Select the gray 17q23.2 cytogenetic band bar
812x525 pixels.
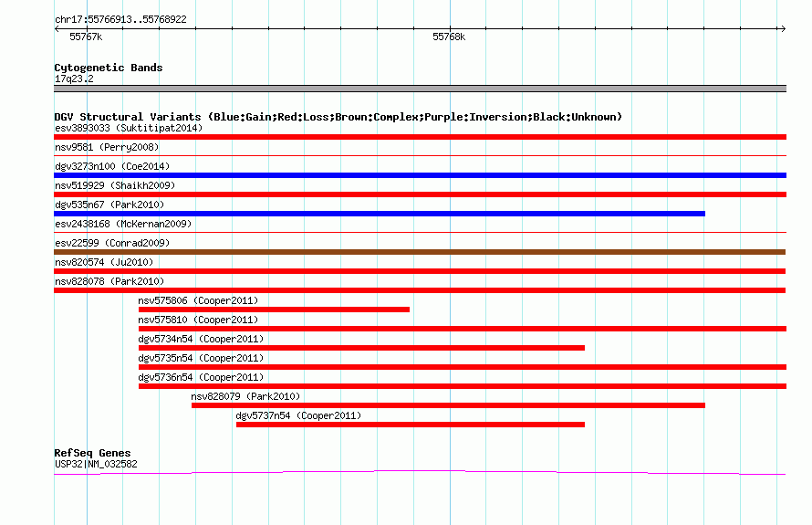click(x=420, y=89)
